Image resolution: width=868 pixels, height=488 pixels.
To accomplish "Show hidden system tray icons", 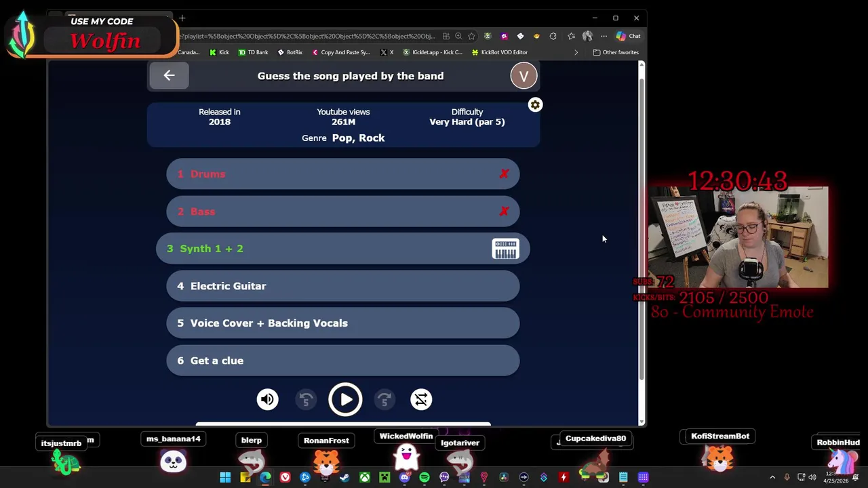I will coord(772,478).
